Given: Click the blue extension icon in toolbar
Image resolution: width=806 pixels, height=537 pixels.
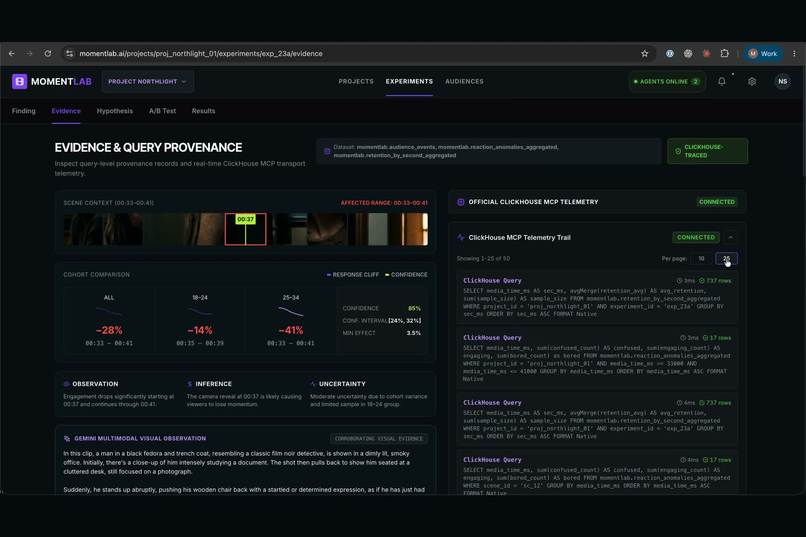Looking at the screenshot, I should pos(670,53).
